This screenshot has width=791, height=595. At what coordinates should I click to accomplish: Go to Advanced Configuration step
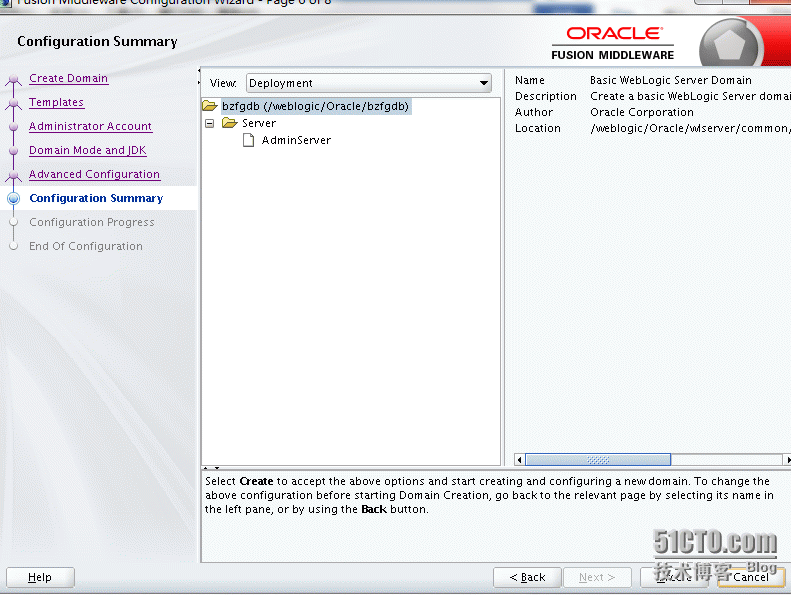[x=94, y=174]
